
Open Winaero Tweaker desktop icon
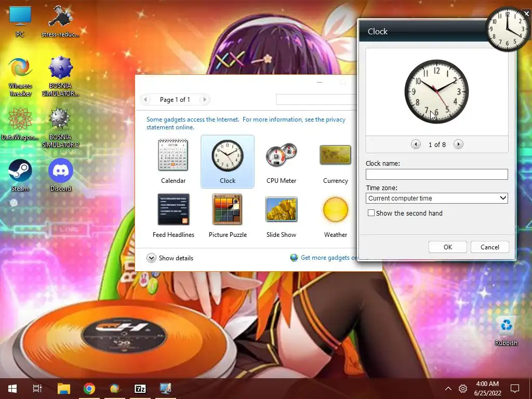coord(20,77)
